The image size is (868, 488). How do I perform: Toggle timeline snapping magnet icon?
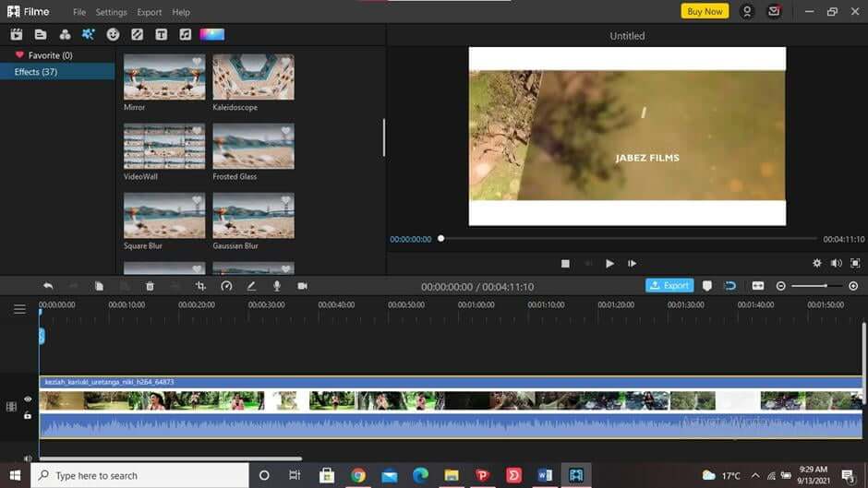(730, 285)
